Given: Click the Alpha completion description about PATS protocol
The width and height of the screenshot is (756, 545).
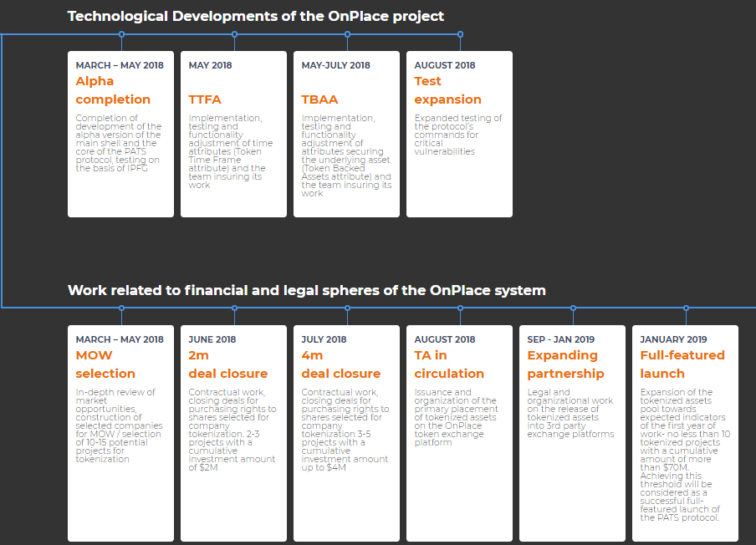Looking at the screenshot, I should [119, 143].
